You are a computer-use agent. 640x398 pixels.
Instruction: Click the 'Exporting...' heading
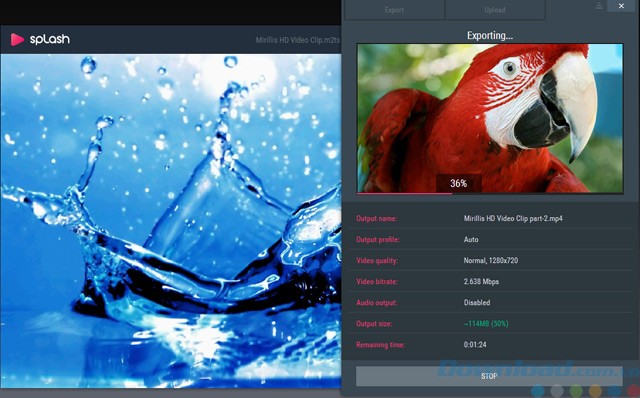(490, 36)
